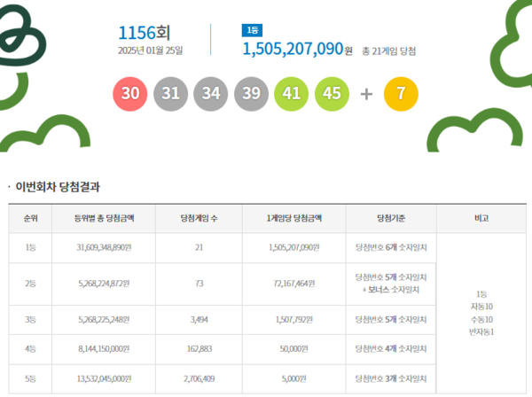Click column header 순위
The image size is (532, 397).
coord(30,218)
